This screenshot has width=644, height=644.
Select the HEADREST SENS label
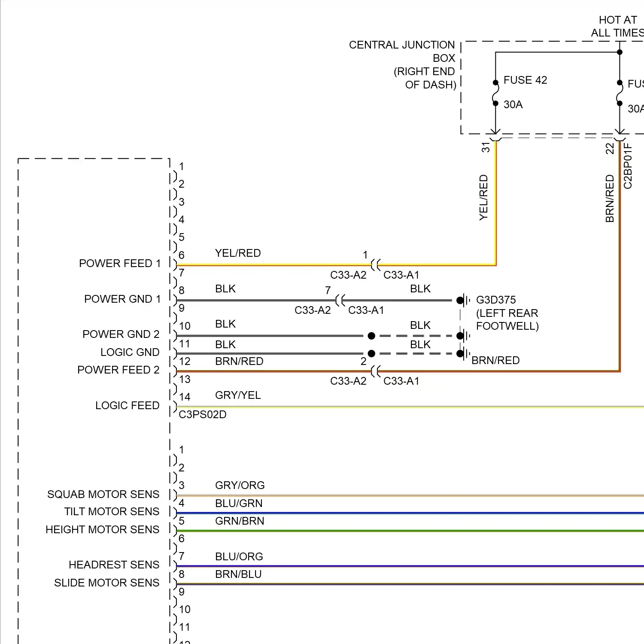[114, 565]
